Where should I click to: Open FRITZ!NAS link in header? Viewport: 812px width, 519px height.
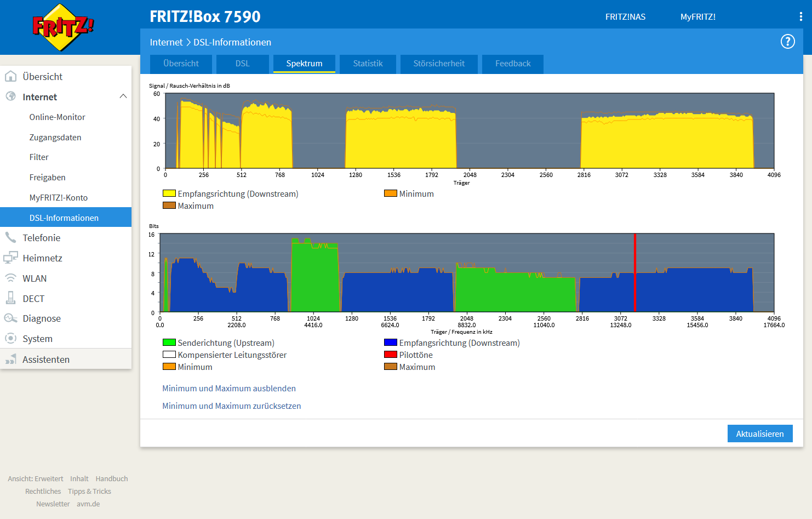pyautogui.click(x=625, y=16)
